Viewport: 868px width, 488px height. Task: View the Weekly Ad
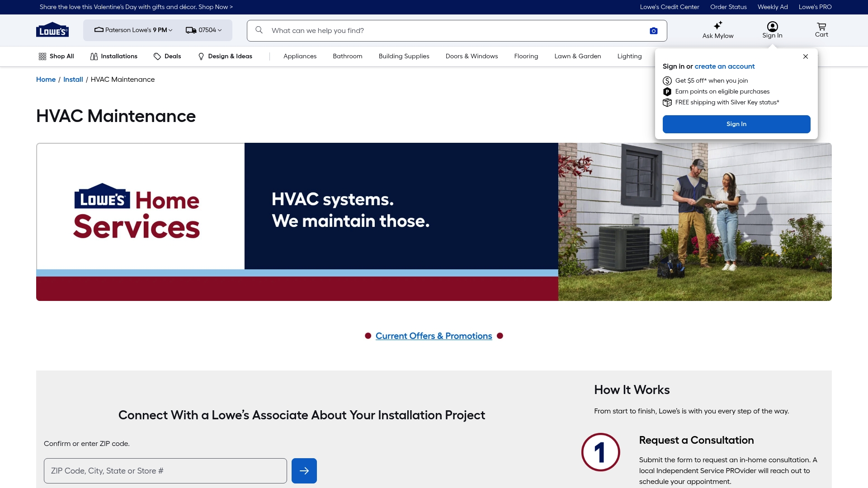[773, 7]
